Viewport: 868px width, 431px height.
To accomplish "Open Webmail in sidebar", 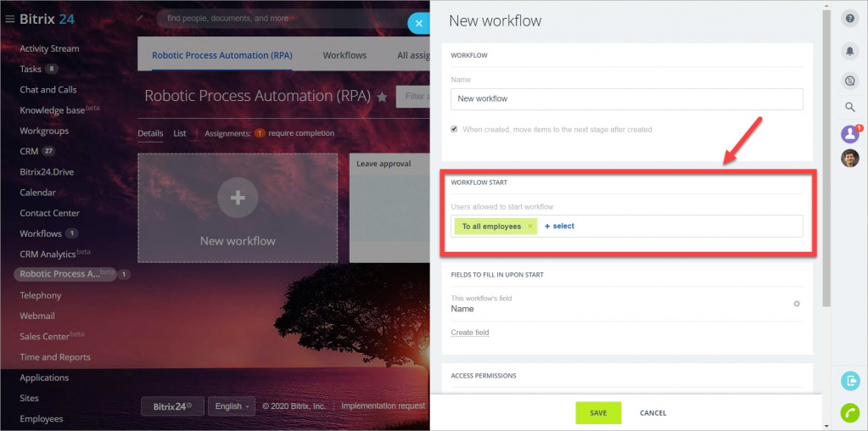I will click(x=37, y=316).
